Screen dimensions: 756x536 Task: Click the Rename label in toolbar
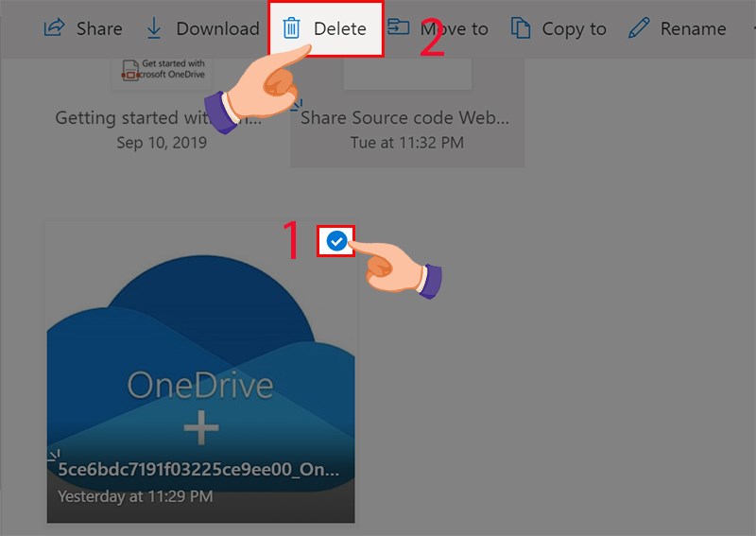click(x=694, y=29)
